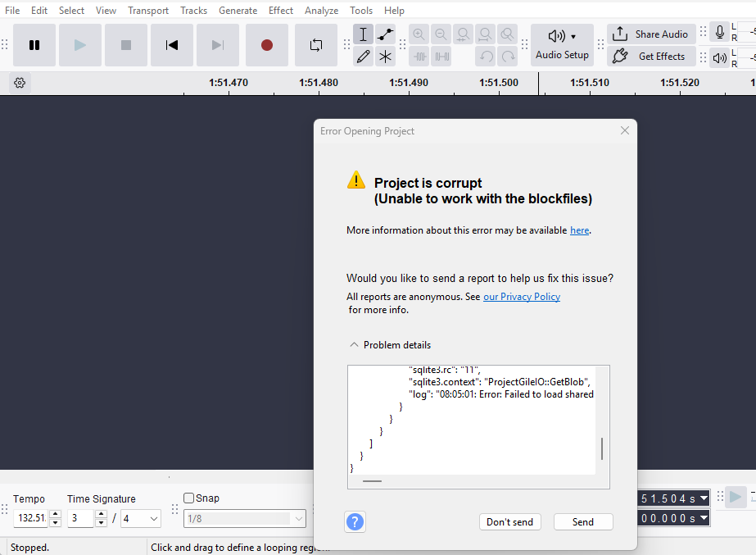Open the Effect menu
The height and width of the screenshot is (555, 756).
[281, 11]
